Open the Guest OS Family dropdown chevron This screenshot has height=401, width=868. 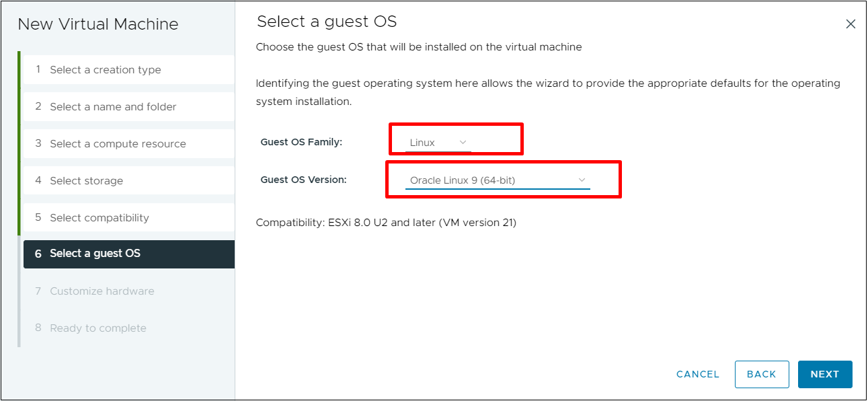click(463, 143)
